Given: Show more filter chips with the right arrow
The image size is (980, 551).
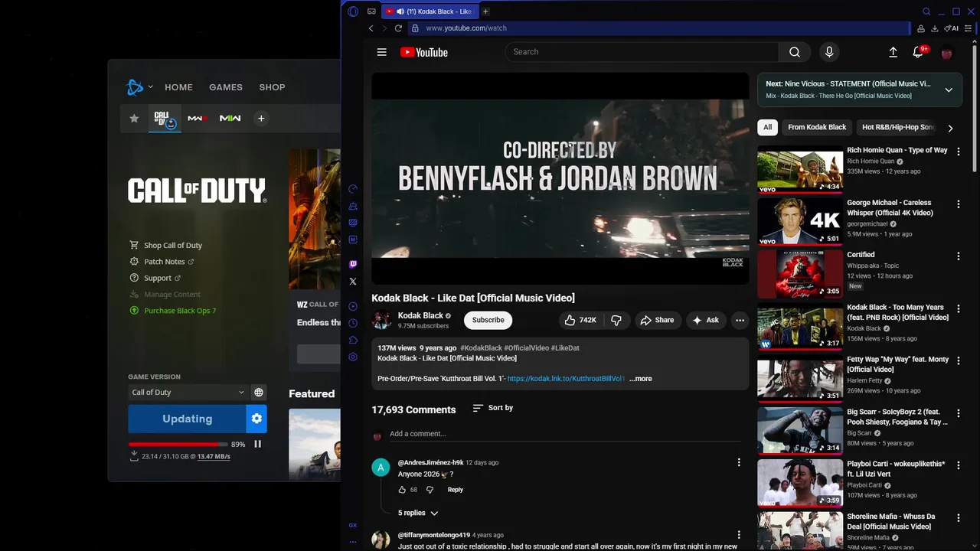Looking at the screenshot, I should tap(950, 129).
